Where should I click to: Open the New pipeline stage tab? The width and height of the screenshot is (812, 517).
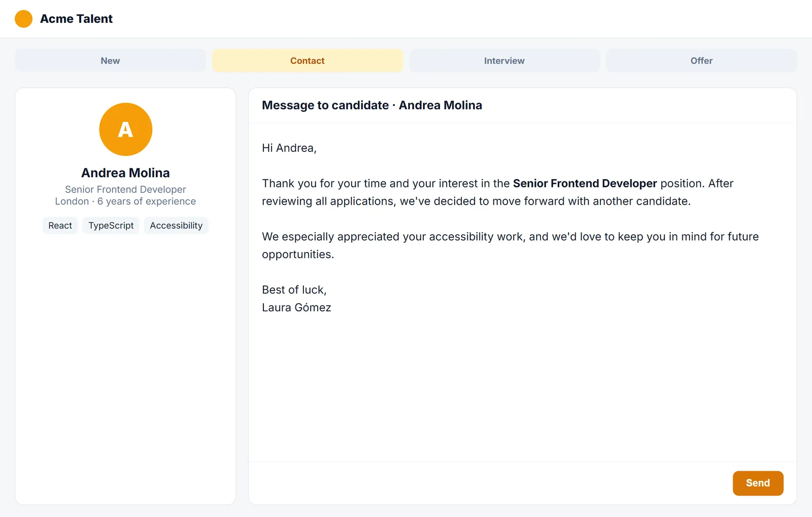(110, 60)
